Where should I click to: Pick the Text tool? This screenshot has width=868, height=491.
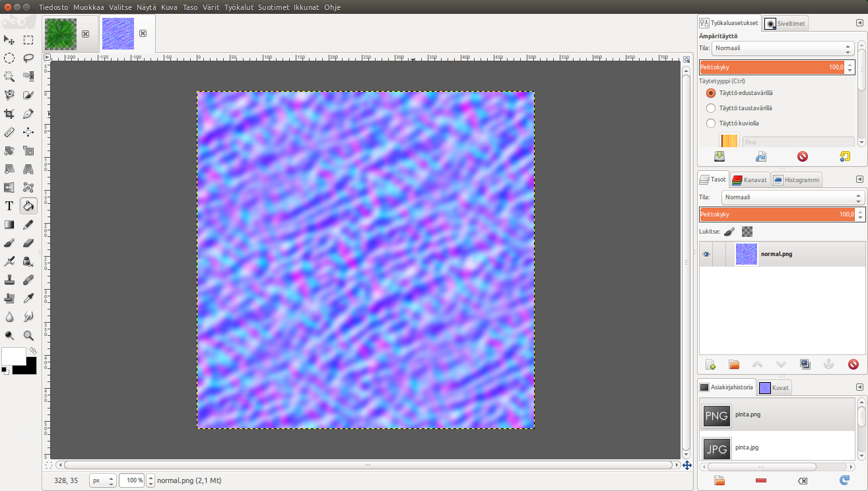click(x=9, y=206)
